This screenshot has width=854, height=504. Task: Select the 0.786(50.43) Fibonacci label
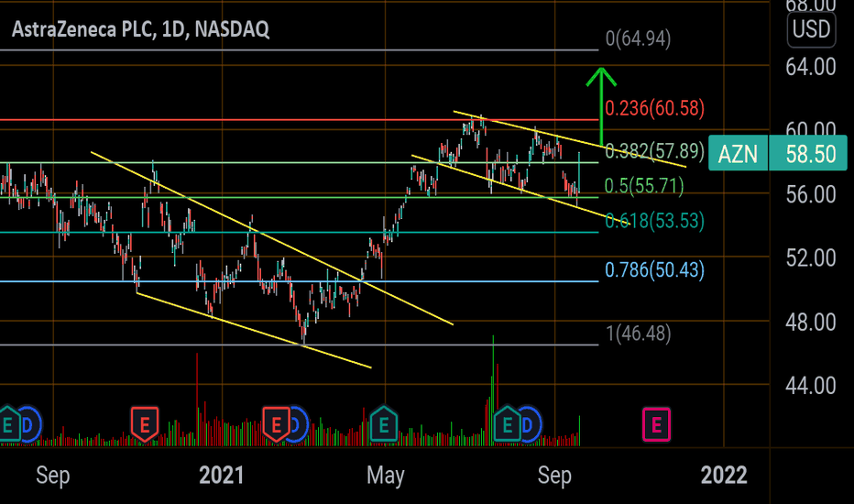pos(654,269)
